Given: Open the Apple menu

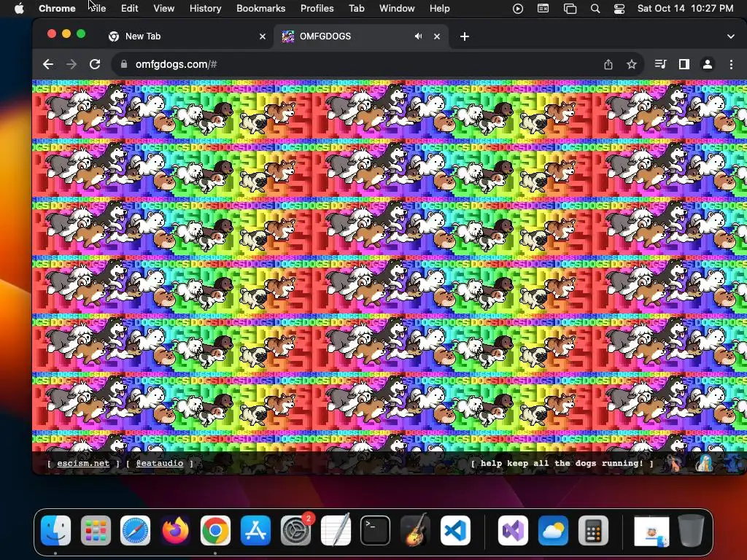Looking at the screenshot, I should tap(19, 9).
